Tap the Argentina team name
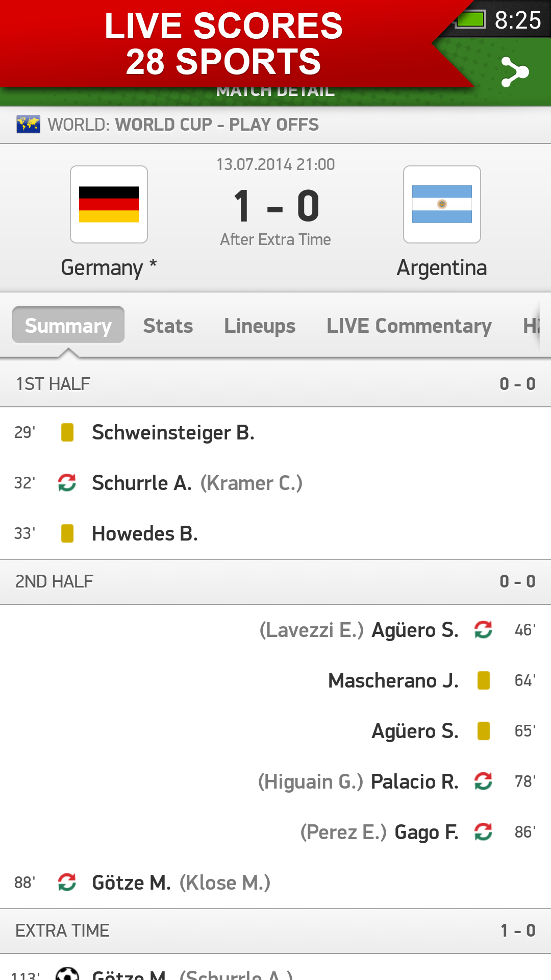Viewport: 551px width, 980px height. (442, 267)
